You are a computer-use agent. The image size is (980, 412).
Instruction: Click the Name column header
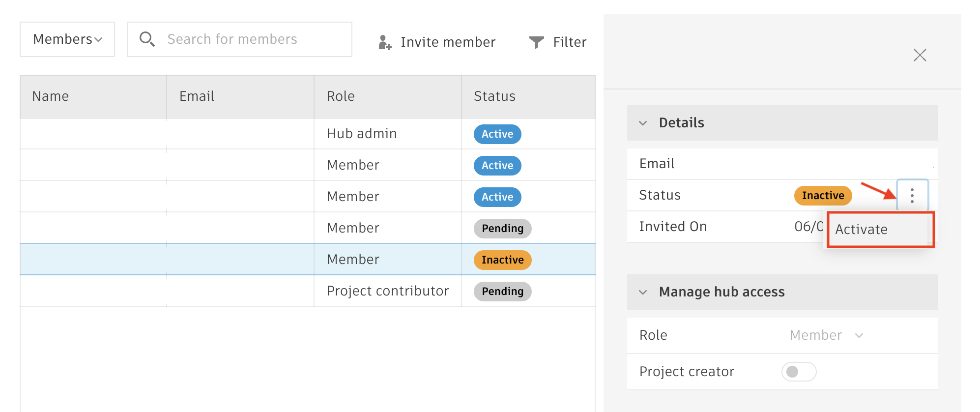tap(51, 96)
